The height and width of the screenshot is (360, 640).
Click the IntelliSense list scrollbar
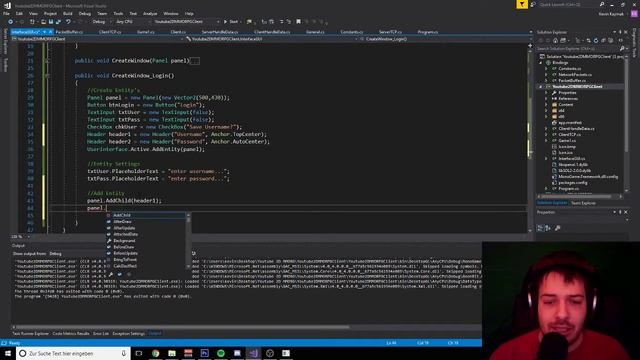pyautogui.click(x=188, y=240)
